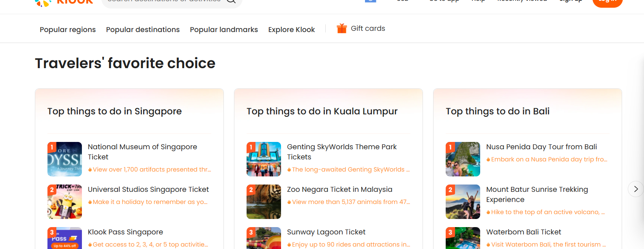Open the Nusa Penida tour thumbnail

coord(463,159)
